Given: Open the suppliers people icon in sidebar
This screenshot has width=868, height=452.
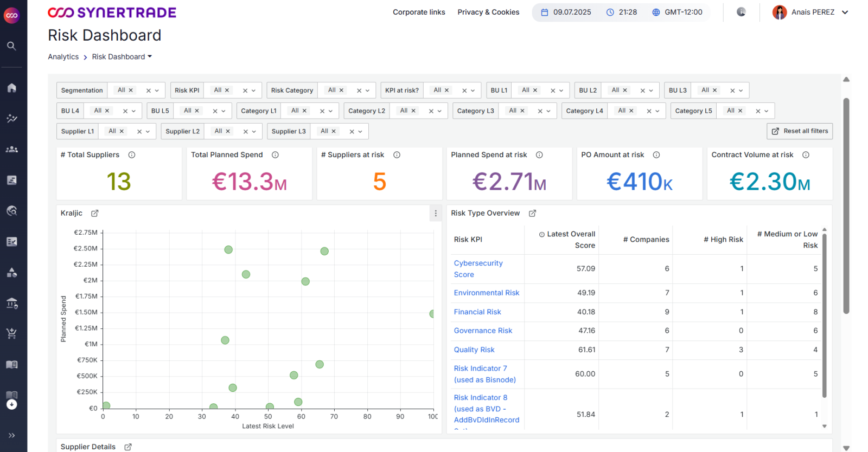Looking at the screenshot, I should coord(11,149).
